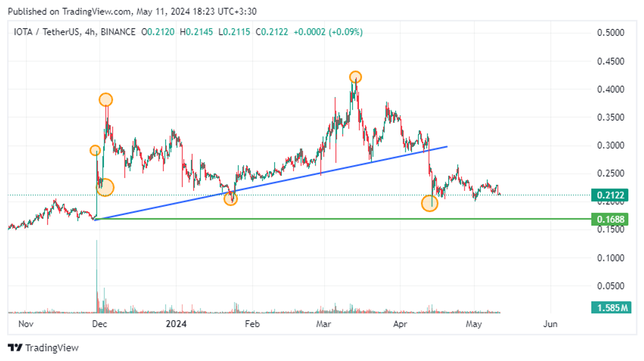Click the orange circle at the December high
This screenshot has width=644, height=361.
pyautogui.click(x=106, y=99)
